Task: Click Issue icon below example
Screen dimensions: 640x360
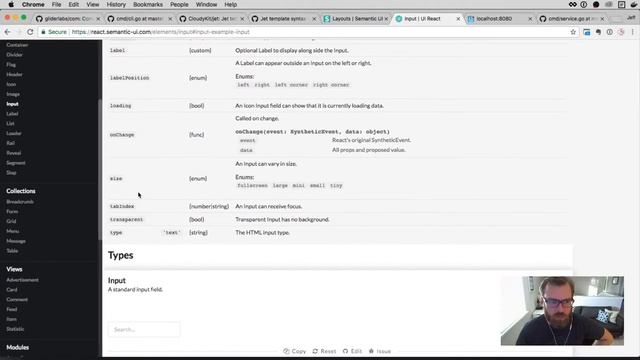Action: click(x=371, y=351)
